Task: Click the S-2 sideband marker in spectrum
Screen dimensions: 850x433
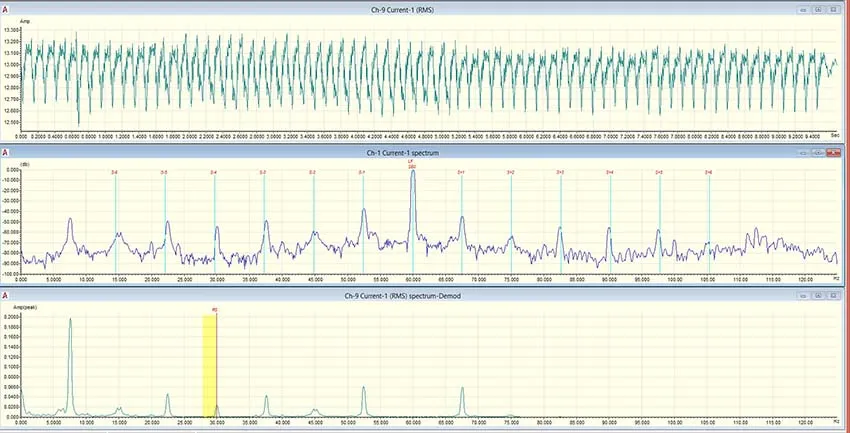Action: click(x=313, y=172)
